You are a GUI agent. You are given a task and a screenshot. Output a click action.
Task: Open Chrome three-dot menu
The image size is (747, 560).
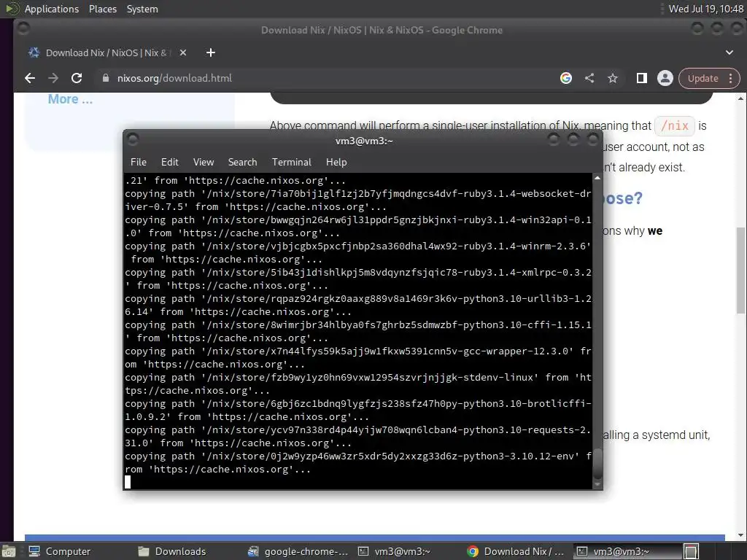731,78
